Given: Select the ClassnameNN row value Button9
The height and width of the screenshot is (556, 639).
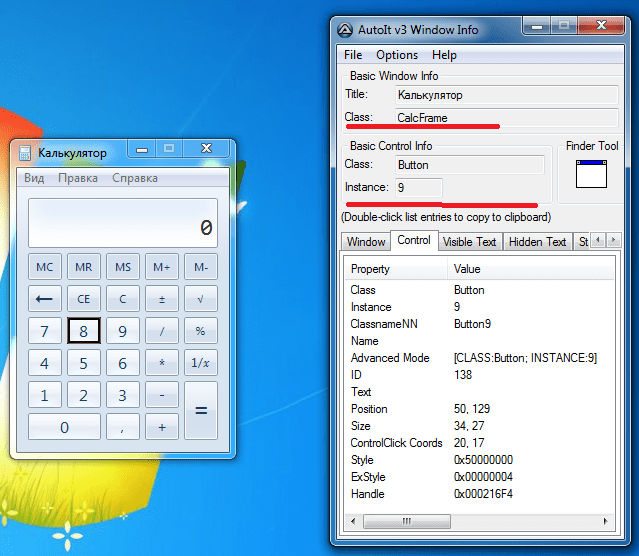Looking at the screenshot, I should [472, 324].
